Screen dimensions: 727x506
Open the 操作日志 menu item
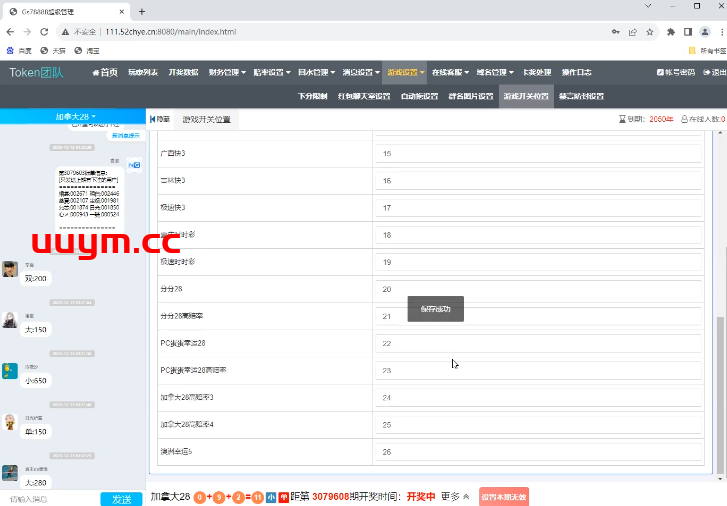[x=576, y=72]
